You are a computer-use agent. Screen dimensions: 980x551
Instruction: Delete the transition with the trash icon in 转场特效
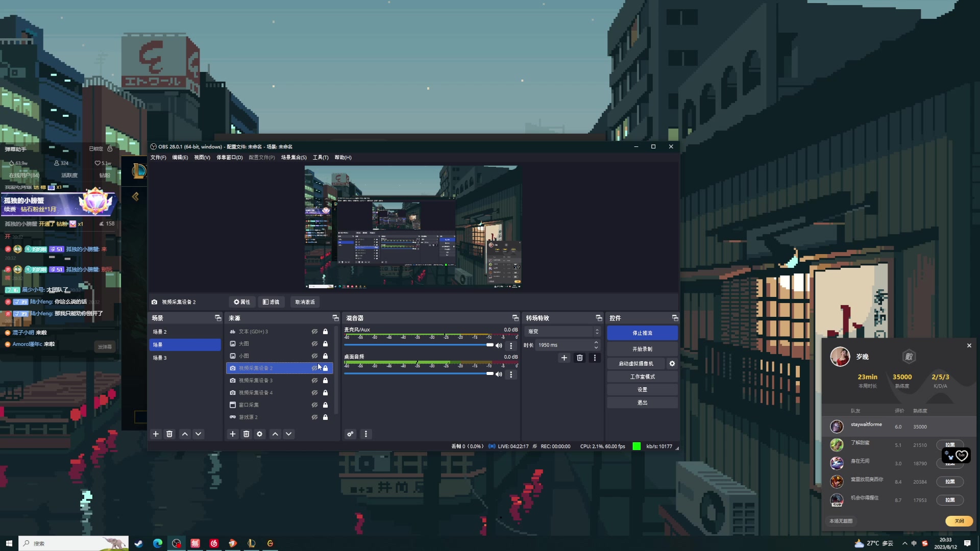579,358
